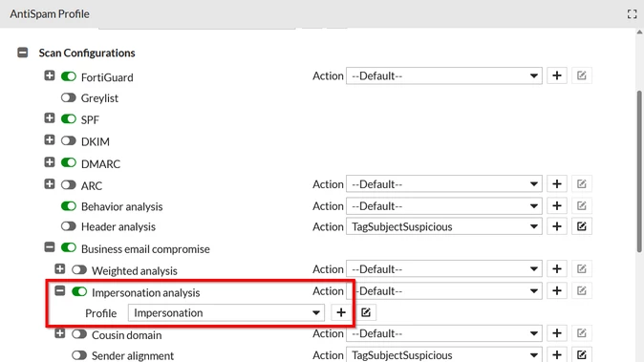Add new action for Impersonation analysis
Viewport: 644px width, 362px height.
[557, 291]
